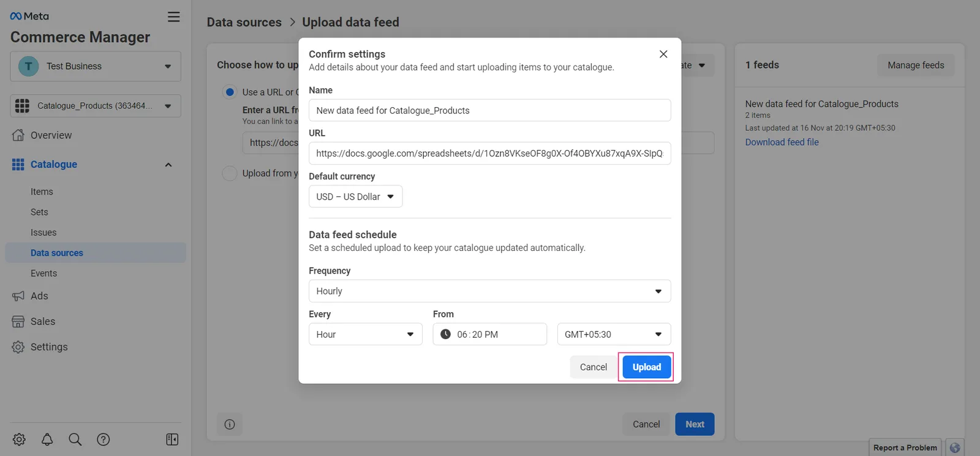This screenshot has height=456, width=980.
Task: Close the Confirm settings dialog
Action: tap(663, 54)
